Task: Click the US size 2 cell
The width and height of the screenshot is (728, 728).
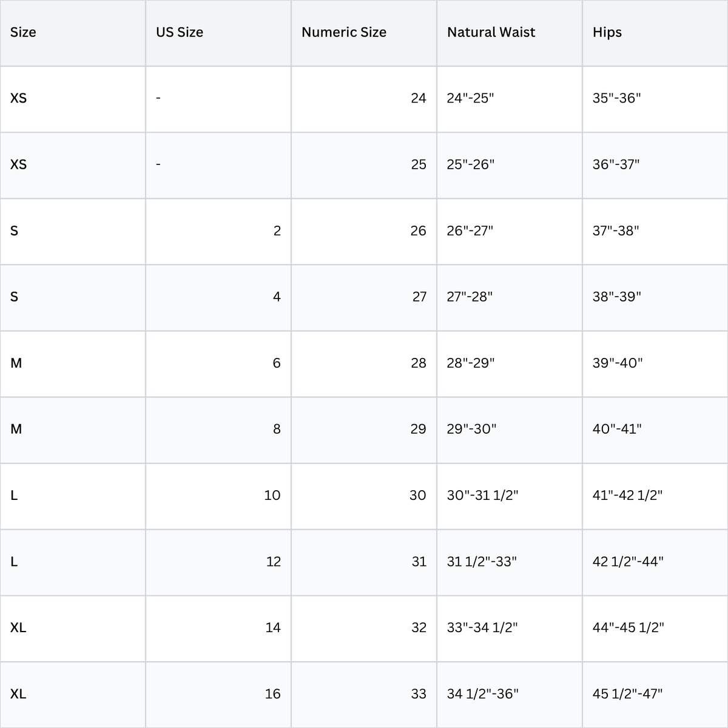Action: pyautogui.click(x=218, y=231)
